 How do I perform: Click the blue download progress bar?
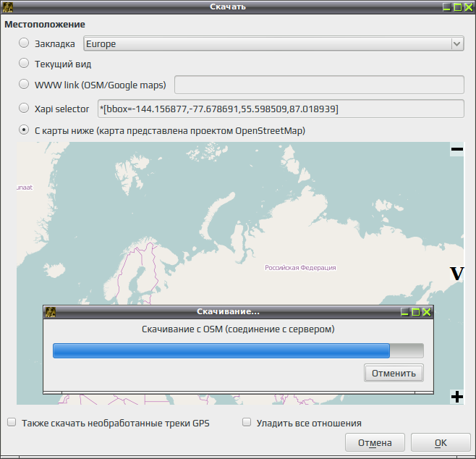coord(238,351)
